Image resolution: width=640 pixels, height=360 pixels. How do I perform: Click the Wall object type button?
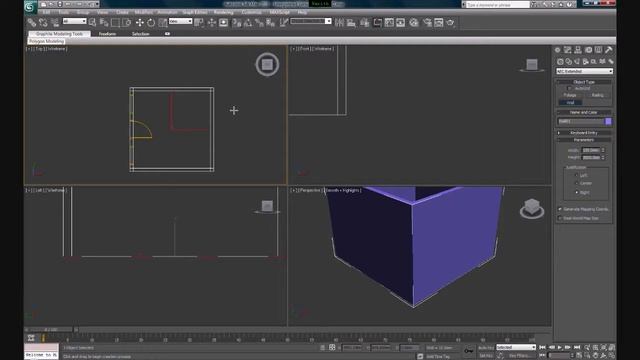click(570, 102)
